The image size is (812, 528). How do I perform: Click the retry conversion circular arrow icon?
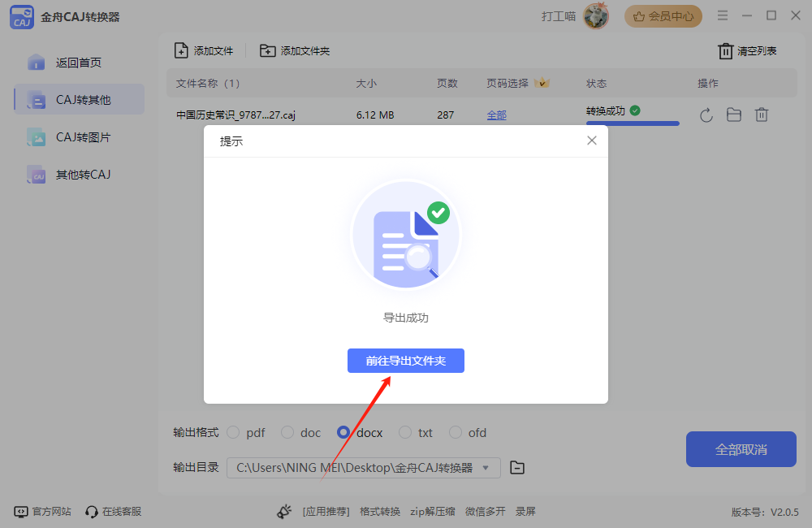pyautogui.click(x=706, y=115)
